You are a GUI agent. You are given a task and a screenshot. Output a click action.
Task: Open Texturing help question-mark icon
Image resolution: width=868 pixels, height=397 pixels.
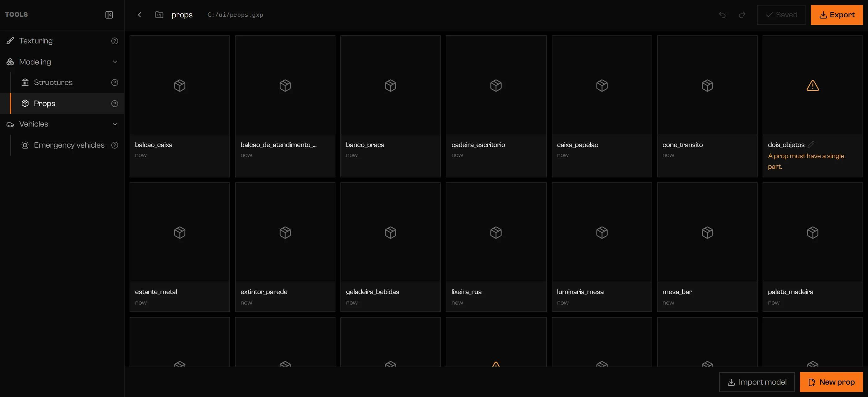click(x=115, y=41)
